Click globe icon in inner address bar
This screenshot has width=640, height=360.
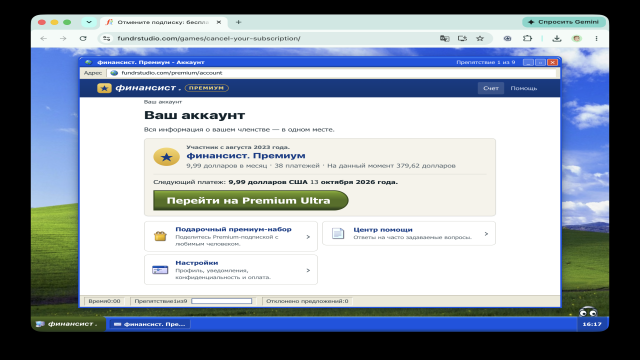pyautogui.click(x=114, y=73)
